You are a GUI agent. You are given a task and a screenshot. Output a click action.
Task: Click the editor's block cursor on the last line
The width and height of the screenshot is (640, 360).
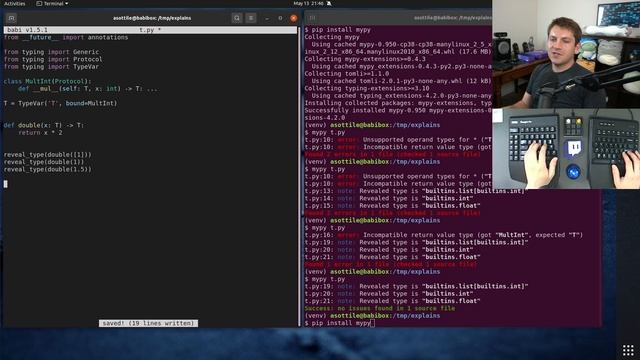(x=5, y=184)
